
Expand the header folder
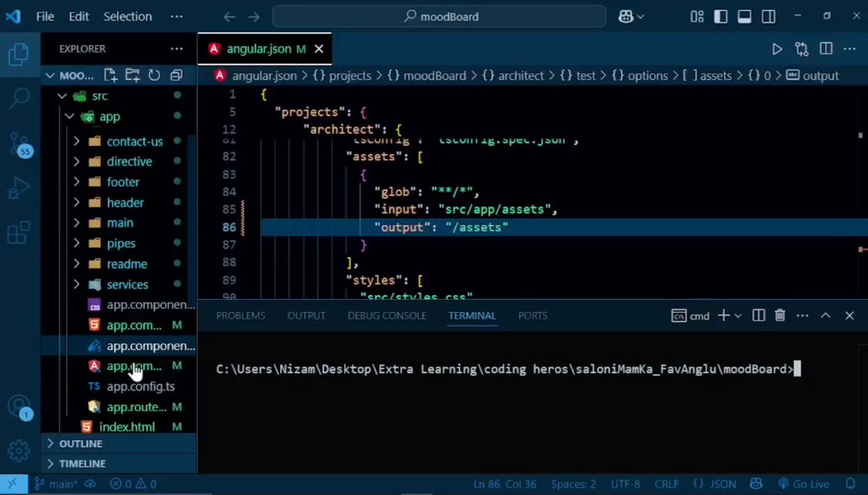(x=76, y=203)
